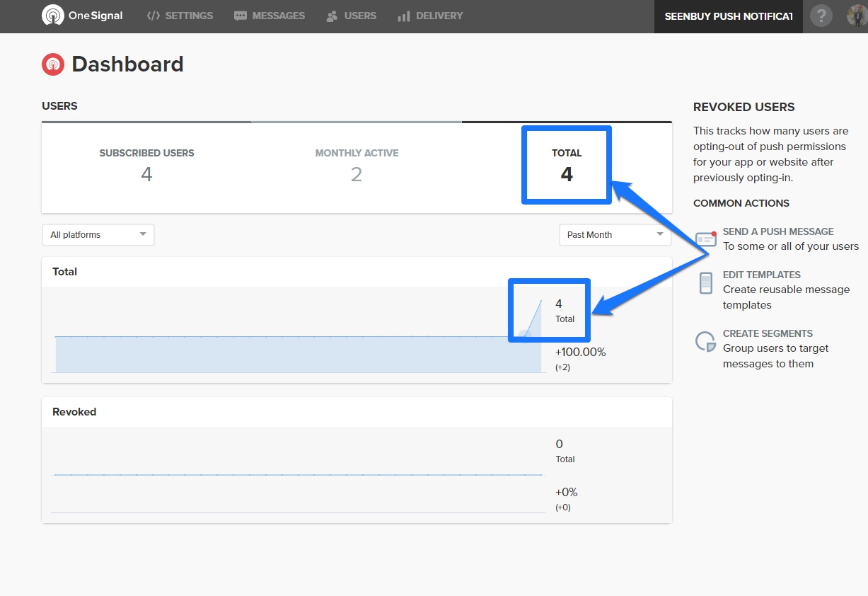Open the Seenbuy Push Notification app selector

728,16
